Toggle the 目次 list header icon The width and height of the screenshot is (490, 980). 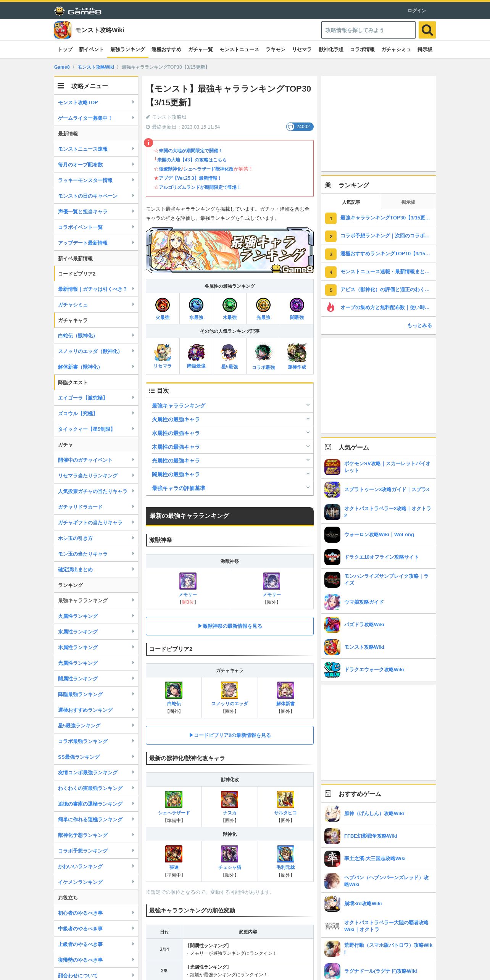coord(152,390)
